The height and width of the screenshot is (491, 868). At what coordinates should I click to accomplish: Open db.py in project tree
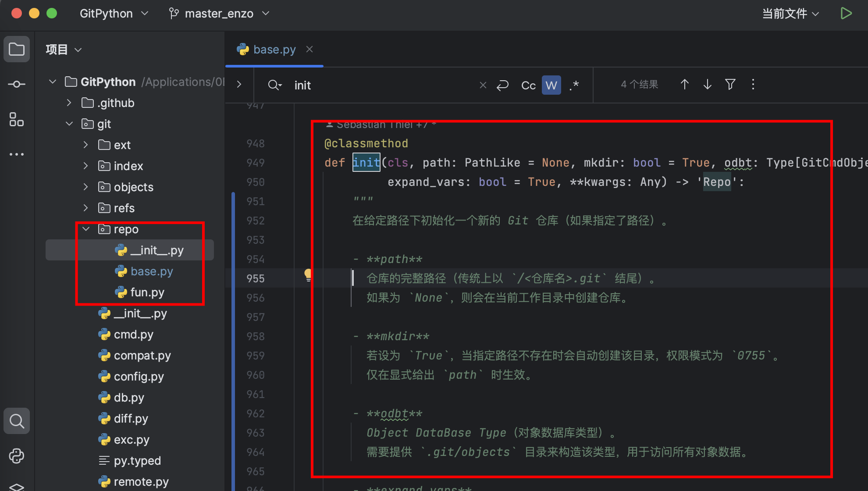coord(121,398)
